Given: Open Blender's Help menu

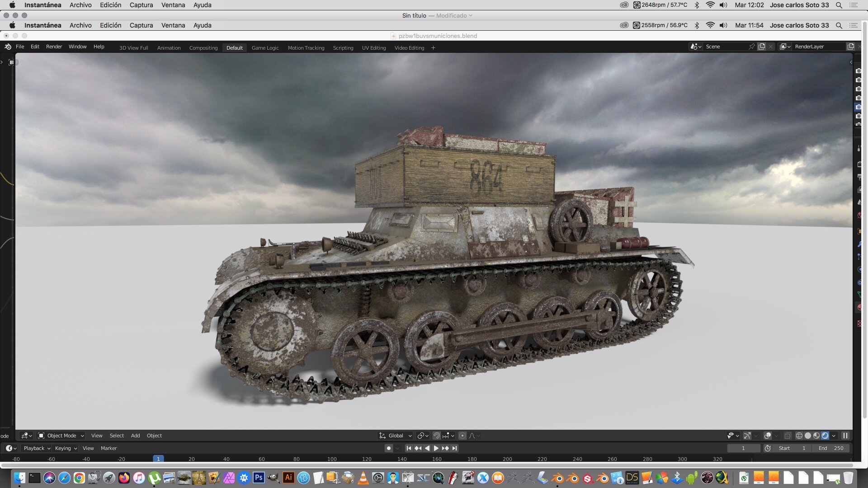Looking at the screenshot, I should [x=99, y=47].
